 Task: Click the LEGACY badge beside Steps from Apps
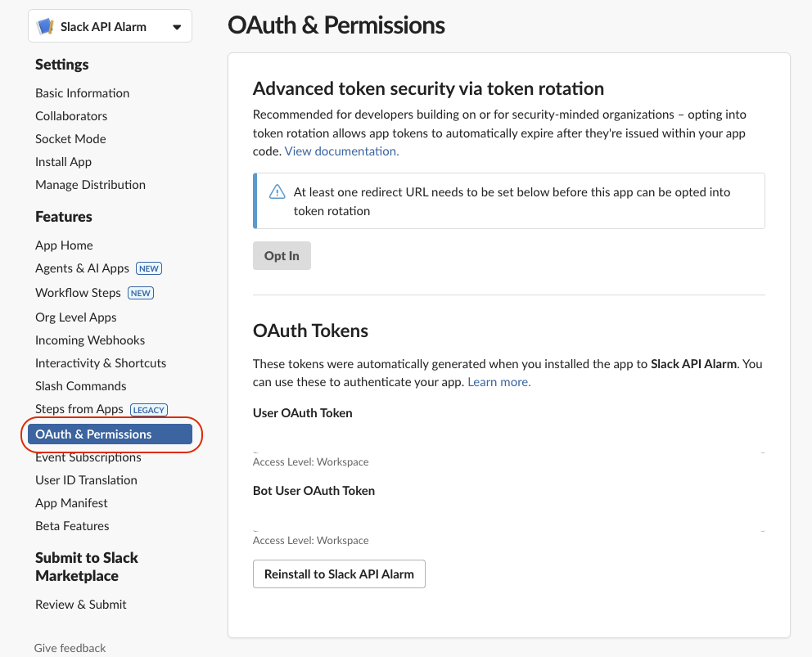point(149,410)
